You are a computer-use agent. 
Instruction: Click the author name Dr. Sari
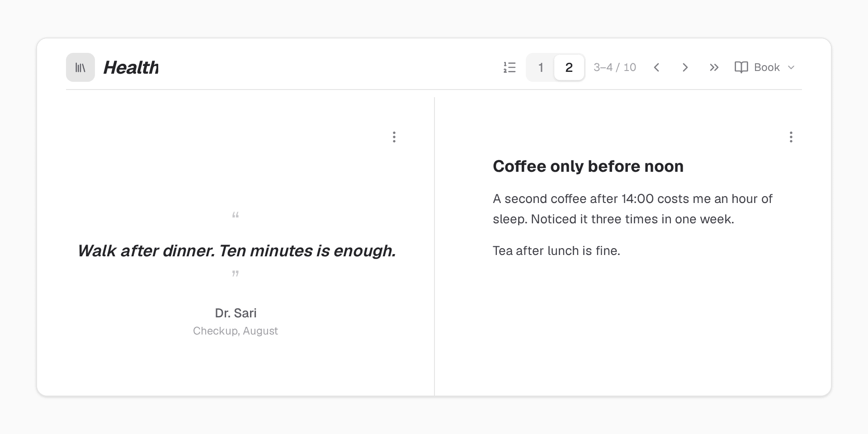236,313
